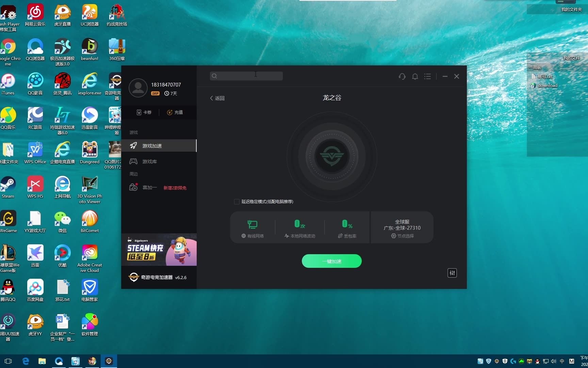The width and height of the screenshot is (588, 368).
Task: Open 邪花.txt desktop file
Action: tap(62, 291)
